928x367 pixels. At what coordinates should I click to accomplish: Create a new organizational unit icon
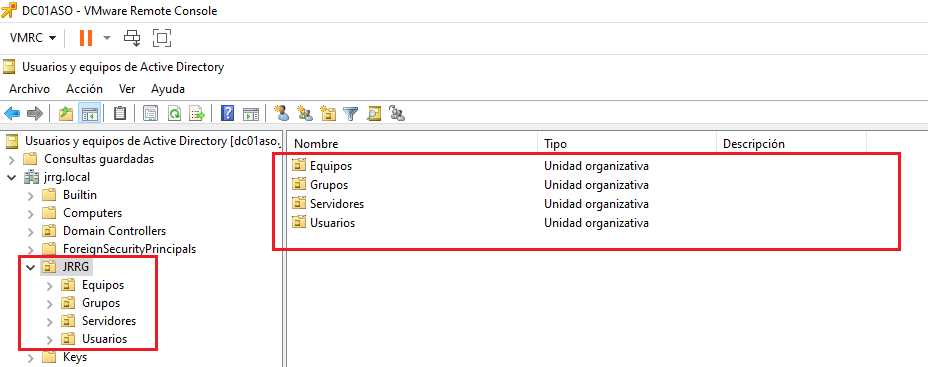coord(328,113)
